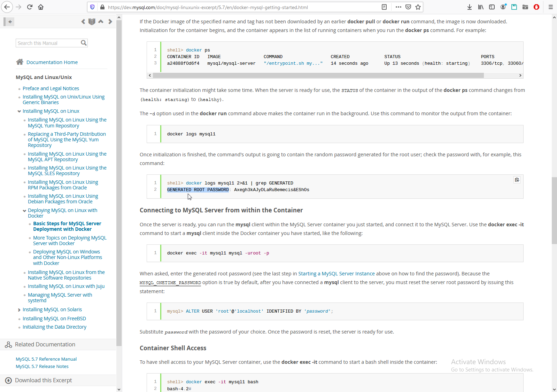The width and height of the screenshot is (557, 392).
Task: Open Deploying MySQL on Windows with Docker
Action: point(68,257)
